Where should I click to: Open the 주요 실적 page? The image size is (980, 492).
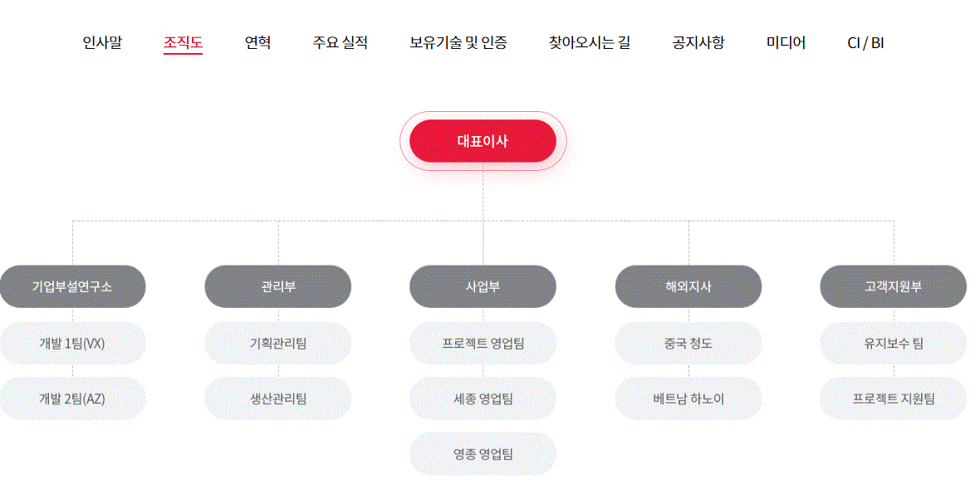pyautogui.click(x=340, y=42)
